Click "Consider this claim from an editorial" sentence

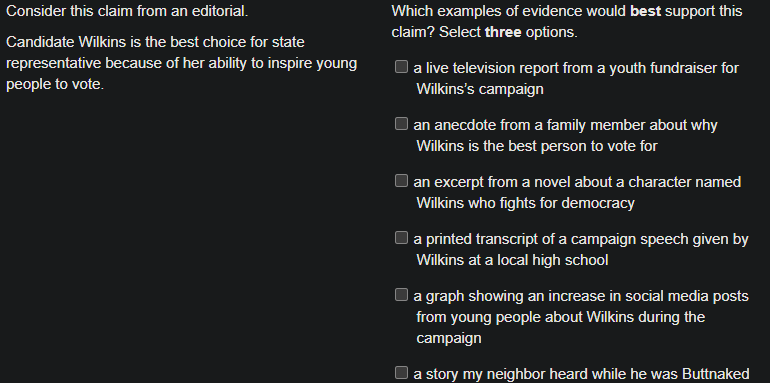[x=127, y=11]
